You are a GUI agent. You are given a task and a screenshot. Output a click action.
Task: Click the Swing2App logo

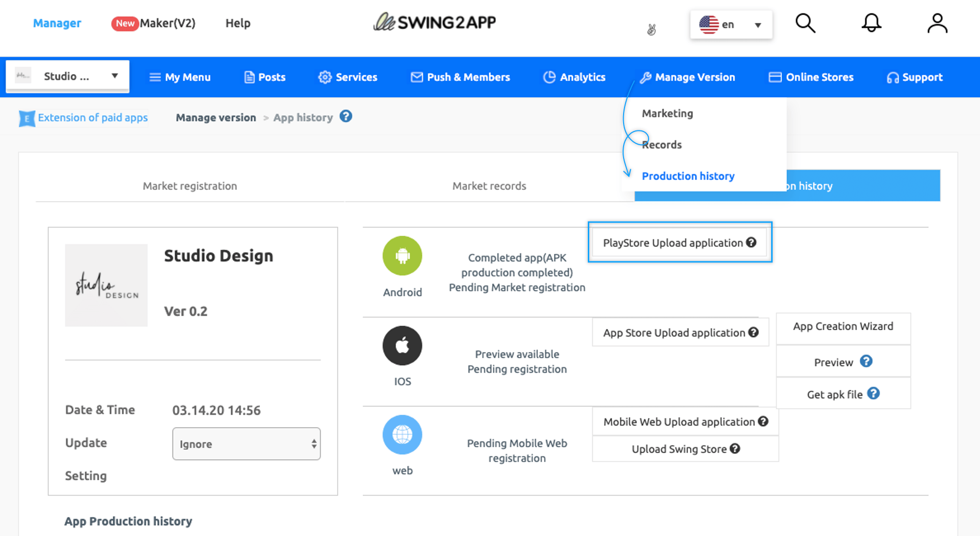[x=434, y=22]
